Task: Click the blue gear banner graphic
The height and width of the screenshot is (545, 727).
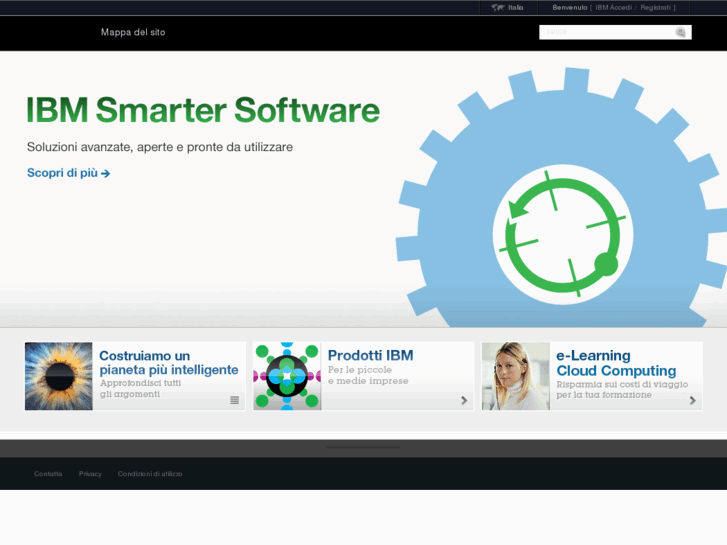Action: tap(562, 199)
